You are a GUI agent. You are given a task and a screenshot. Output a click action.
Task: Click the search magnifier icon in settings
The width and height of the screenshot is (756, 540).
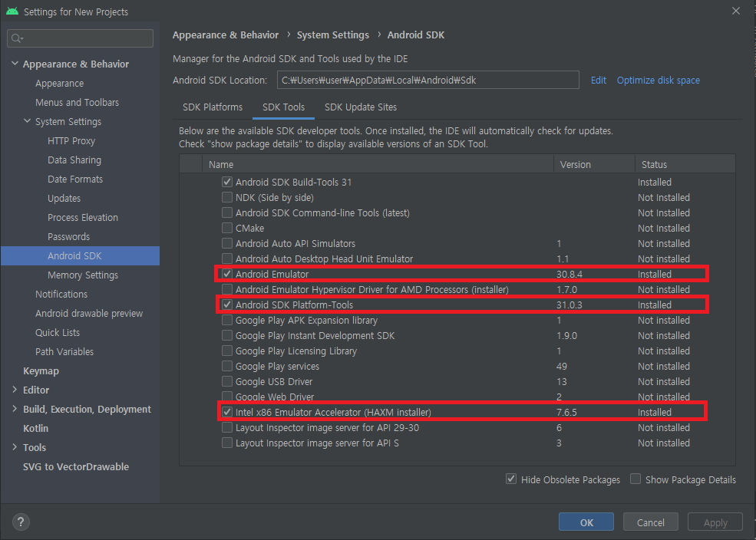[x=17, y=38]
